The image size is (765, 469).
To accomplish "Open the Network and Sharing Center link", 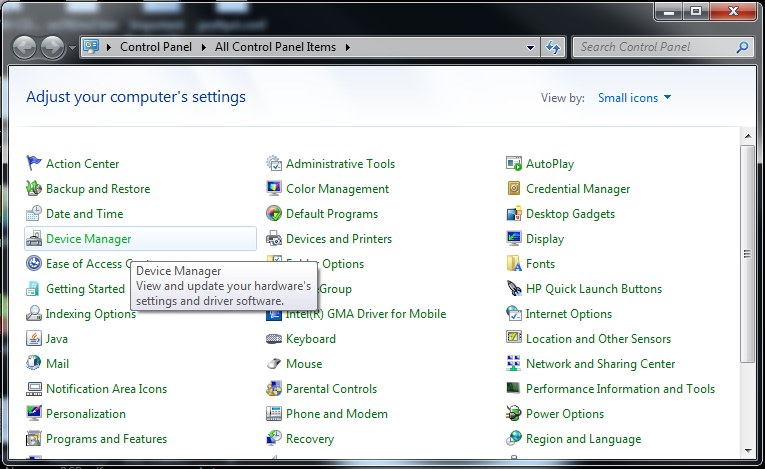I will [600, 364].
